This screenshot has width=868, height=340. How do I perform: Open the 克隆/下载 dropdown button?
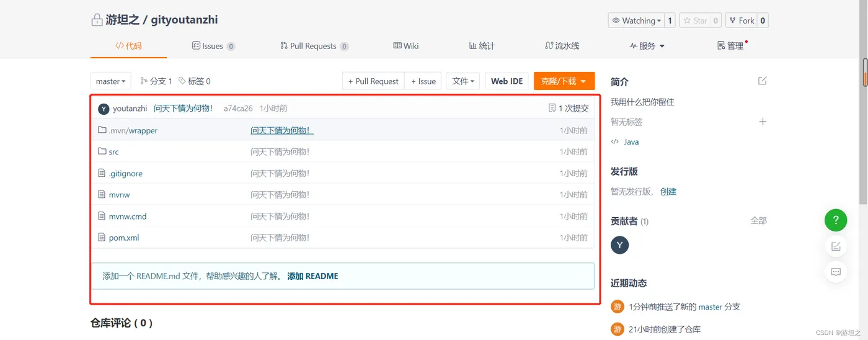(x=564, y=81)
